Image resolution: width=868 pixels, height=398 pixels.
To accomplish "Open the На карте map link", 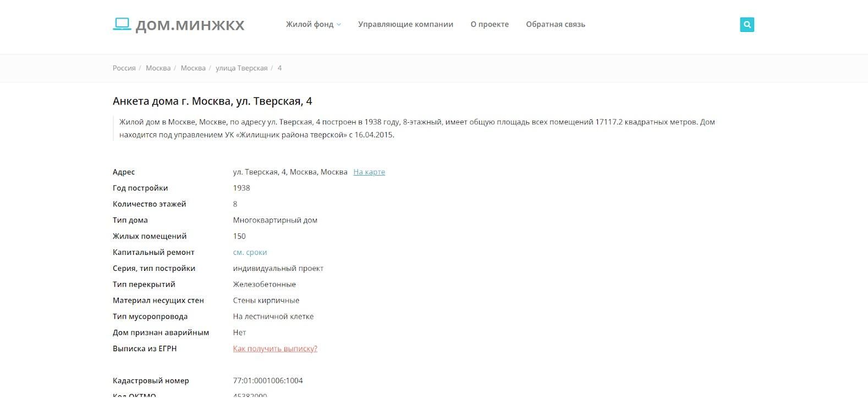I will pos(369,172).
